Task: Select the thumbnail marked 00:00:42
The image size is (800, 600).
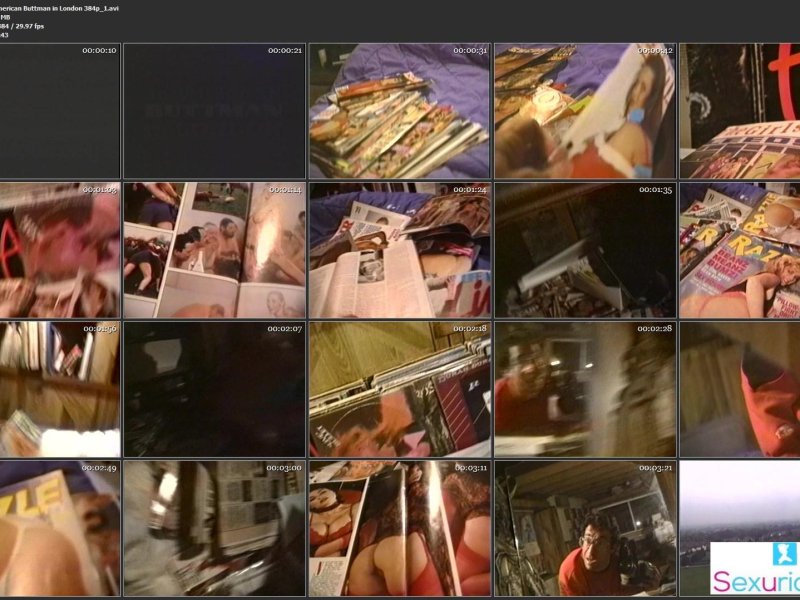Action: point(585,111)
